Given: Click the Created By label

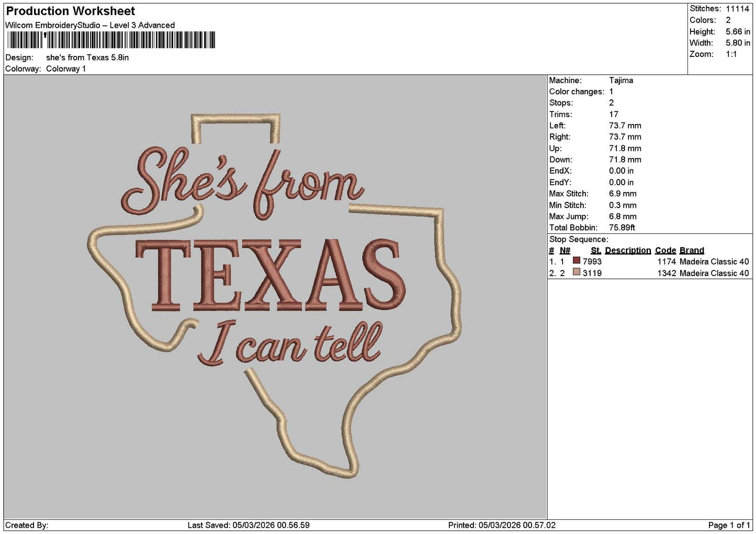Looking at the screenshot, I should [27, 525].
